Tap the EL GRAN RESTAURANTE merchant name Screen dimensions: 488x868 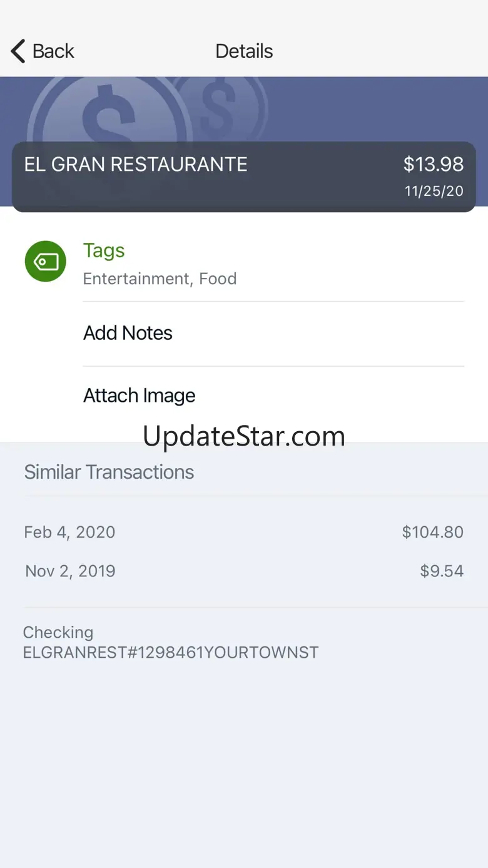[136, 165]
